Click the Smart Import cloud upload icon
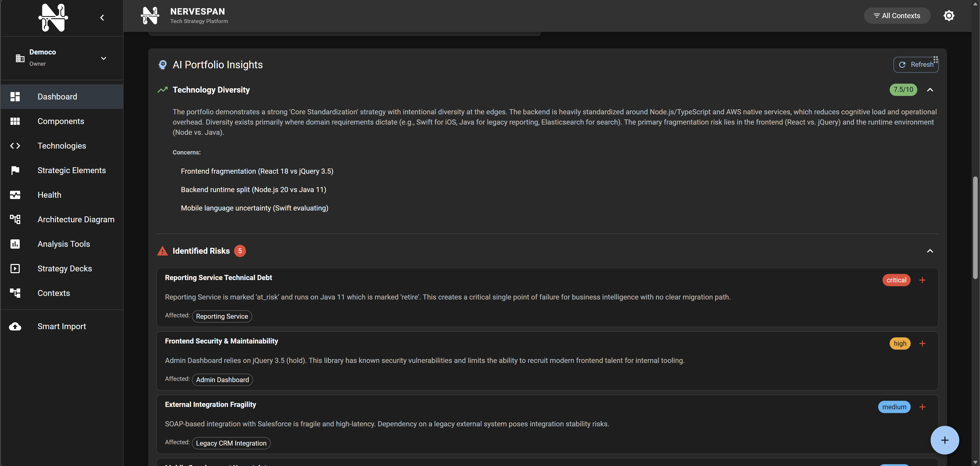Image resolution: width=980 pixels, height=466 pixels. tap(15, 326)
